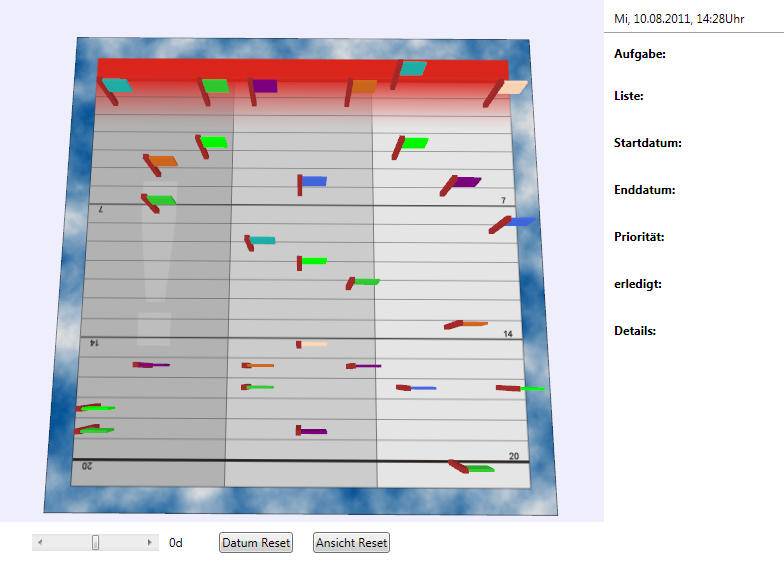
Task: Click the day 14 marker on the right side
Action: click(x=508, y=334)
